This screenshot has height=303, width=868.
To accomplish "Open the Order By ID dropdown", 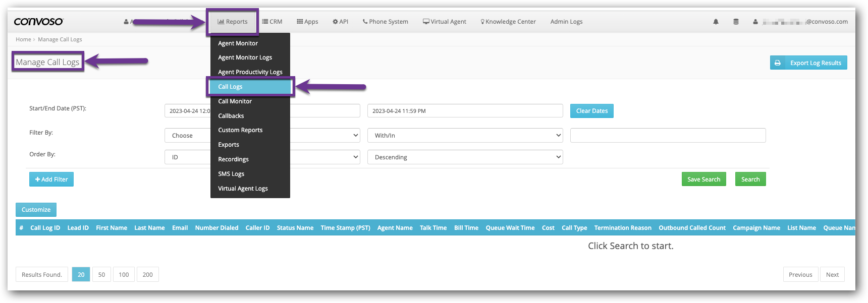I will (x=262, y=157).
